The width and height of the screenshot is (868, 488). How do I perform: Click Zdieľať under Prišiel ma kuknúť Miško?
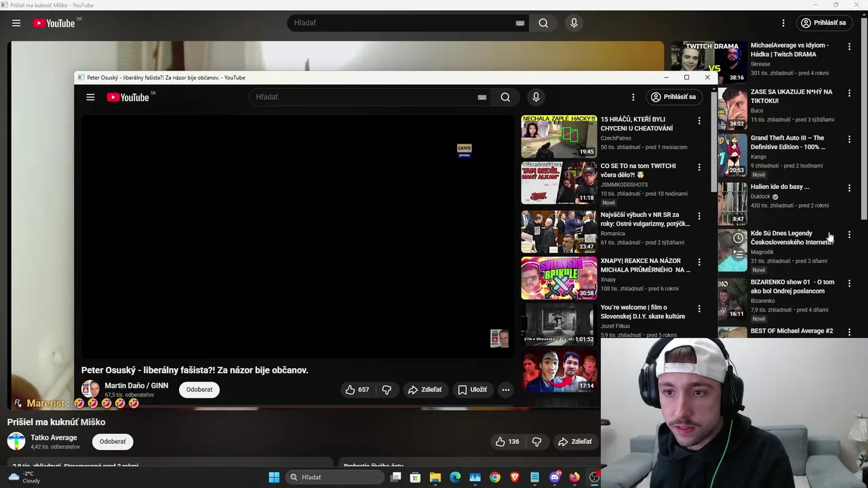pos(574,442)
